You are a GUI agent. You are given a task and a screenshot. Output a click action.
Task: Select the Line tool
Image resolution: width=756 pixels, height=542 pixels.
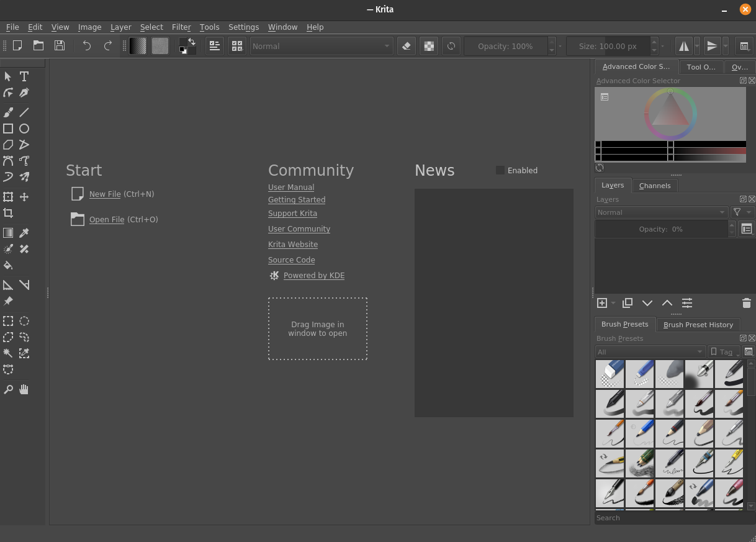coord(24,112)
